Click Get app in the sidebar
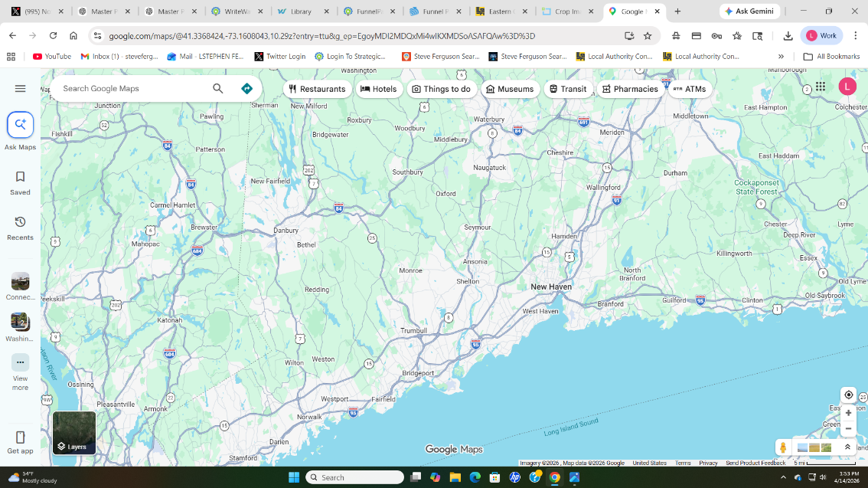 point(21,442)
